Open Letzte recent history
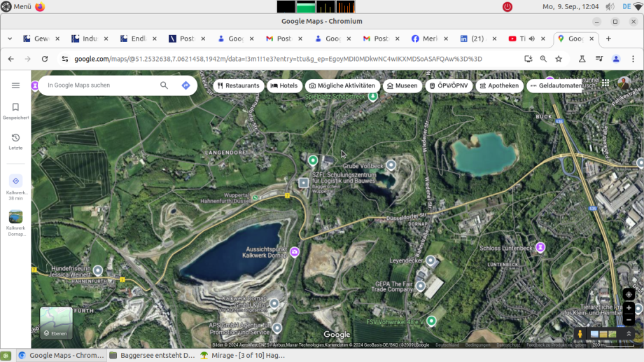 tap(15, 141)
